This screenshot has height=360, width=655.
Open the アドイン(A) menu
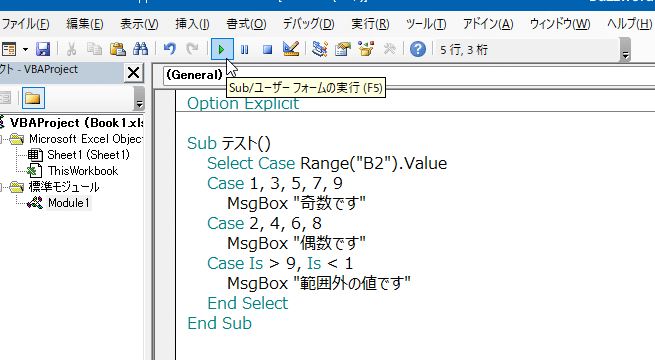click(x=488, y=24)
